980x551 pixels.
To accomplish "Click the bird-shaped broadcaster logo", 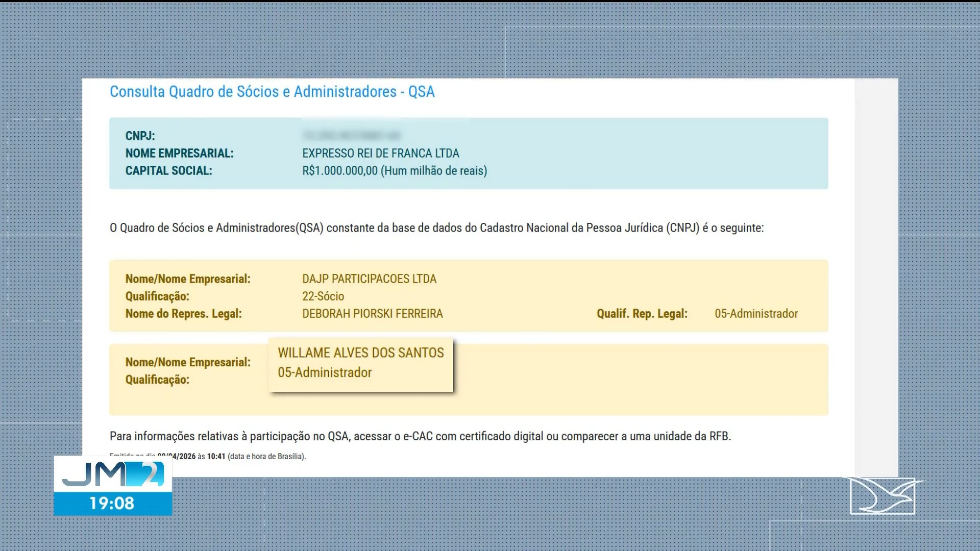I will click(883, 496).
